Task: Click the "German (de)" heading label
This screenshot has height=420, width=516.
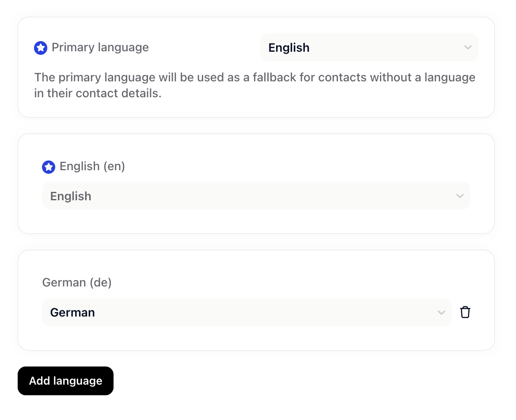Action: (x=77, y=283)
